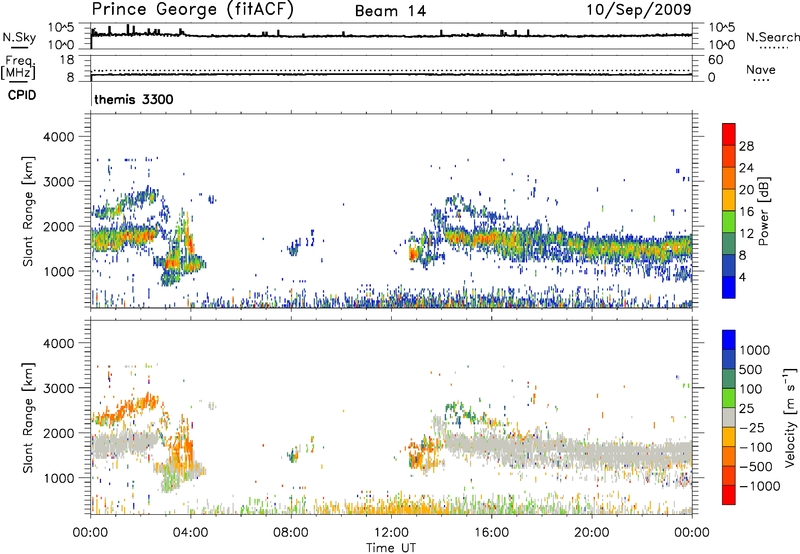Select the "Beam 14" header label
Viewport: 800px width, 554px height.
(390, 11)
